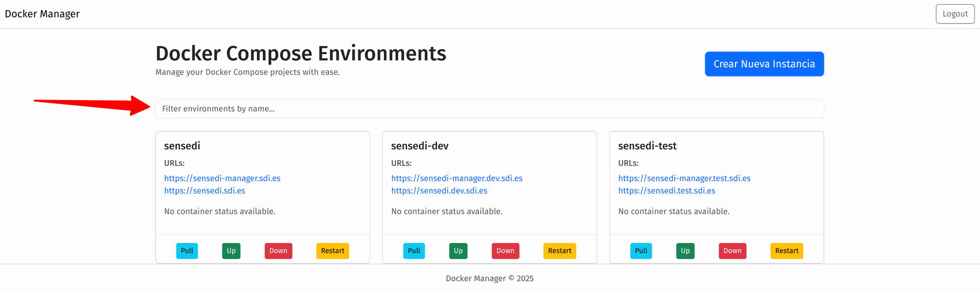Viewport: 980px width, 292px height.
Task: Take sensedi-dev Down
Action: coord(505,251)
